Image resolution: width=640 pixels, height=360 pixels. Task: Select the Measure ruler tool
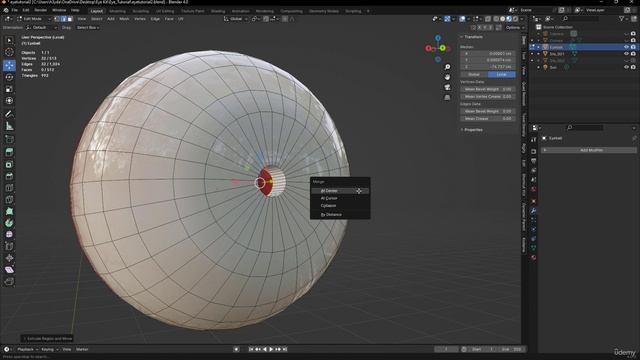[x=9, y=127]
